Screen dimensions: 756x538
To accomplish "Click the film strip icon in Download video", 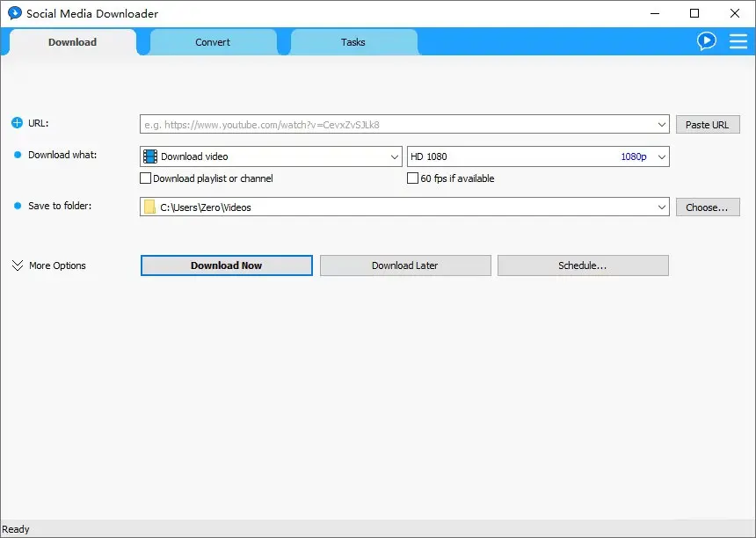I will click(x=150, y=156).
